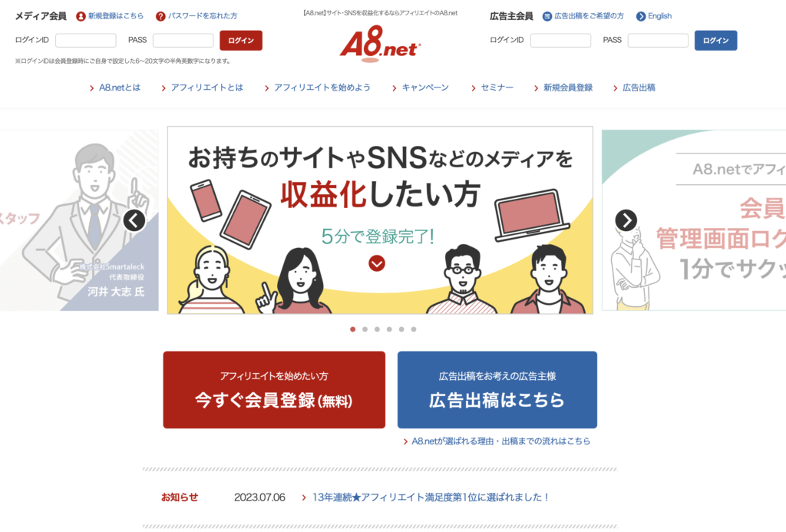Click the red down-chevron circle in banner
Viewport: 786px width, 532px height.
pos(377,263)
